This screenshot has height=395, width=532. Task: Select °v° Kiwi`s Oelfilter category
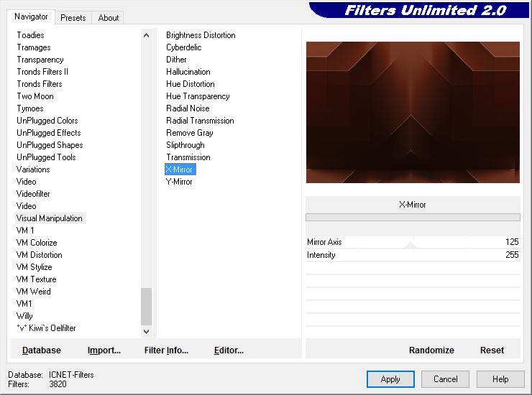46,328
